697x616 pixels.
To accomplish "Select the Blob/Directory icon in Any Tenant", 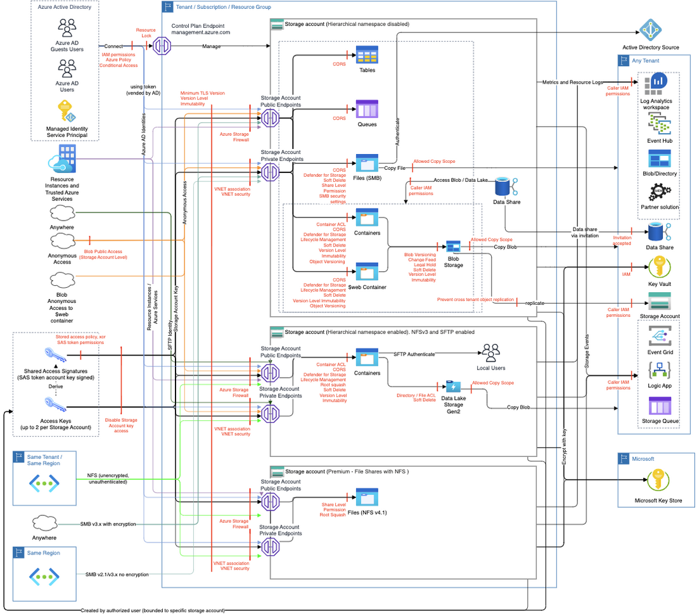I will point(660,159).
